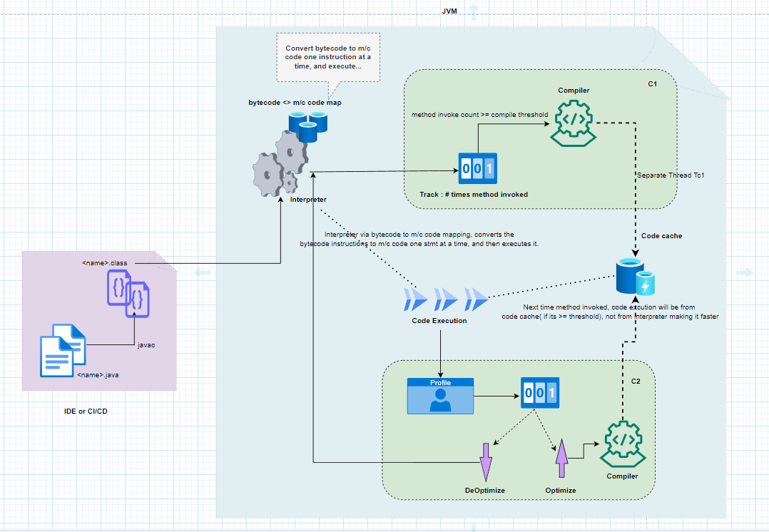Screen dimensions: 769x532
Task: Select the Compiler gear icon inside C2
Action: [x=622, y=444]
